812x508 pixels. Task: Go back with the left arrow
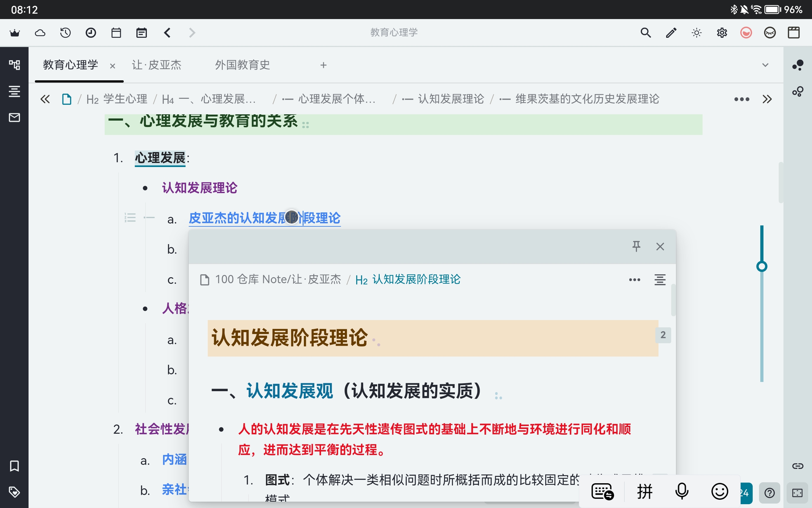[x=167, y=33]
